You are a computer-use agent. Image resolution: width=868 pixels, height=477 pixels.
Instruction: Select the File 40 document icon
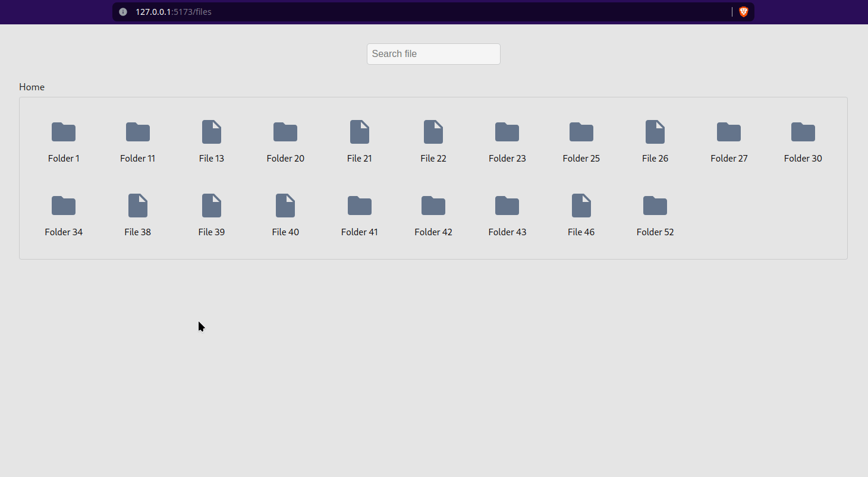tap(285, 206)
